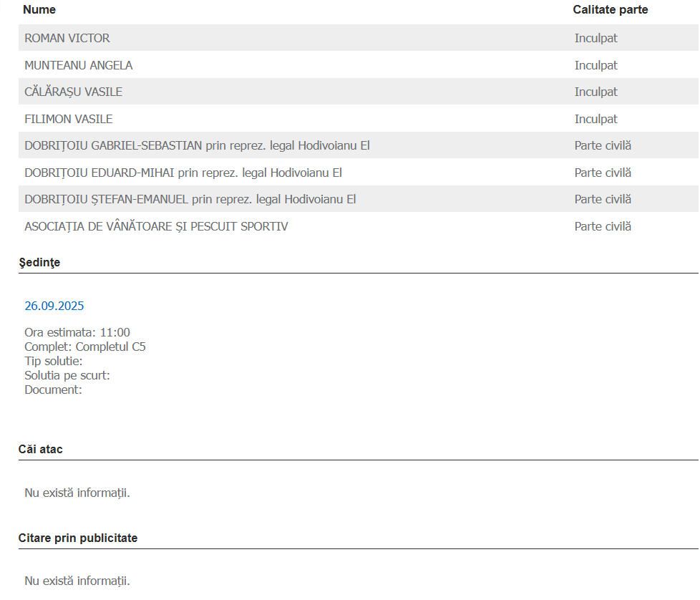Click the Calitate parte column header
The width and height of the screenshot is (700, 600).
(611, 10)
